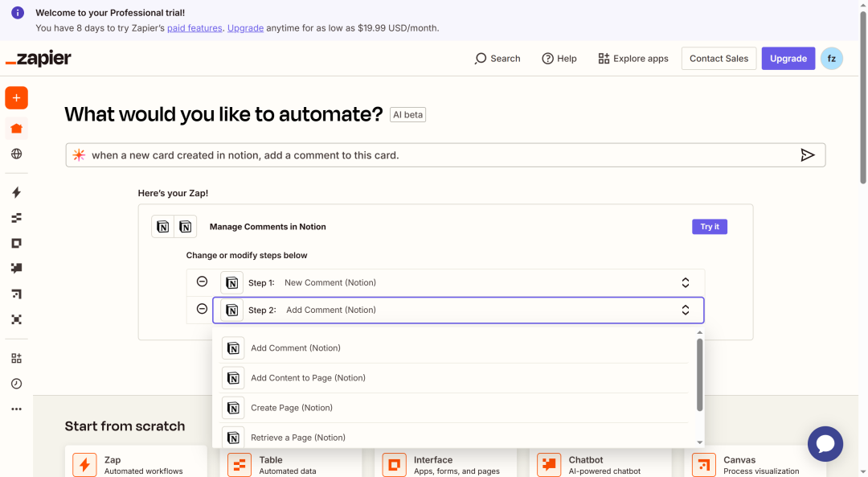Screen dimensions: 868x477
Task: Open the Interfaces icon in sidebar
Action: click(x=17, y=243)
